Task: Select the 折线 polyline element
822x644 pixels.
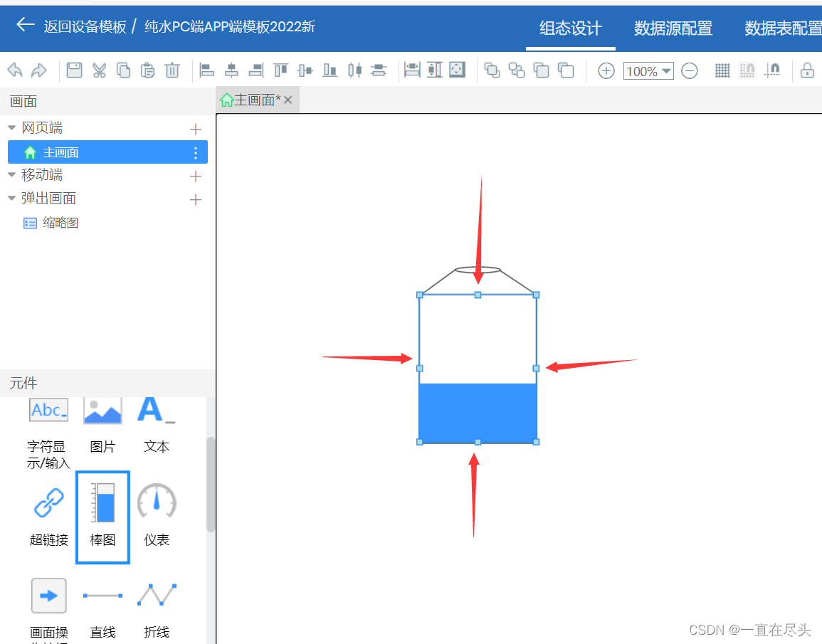Action: 157,595
